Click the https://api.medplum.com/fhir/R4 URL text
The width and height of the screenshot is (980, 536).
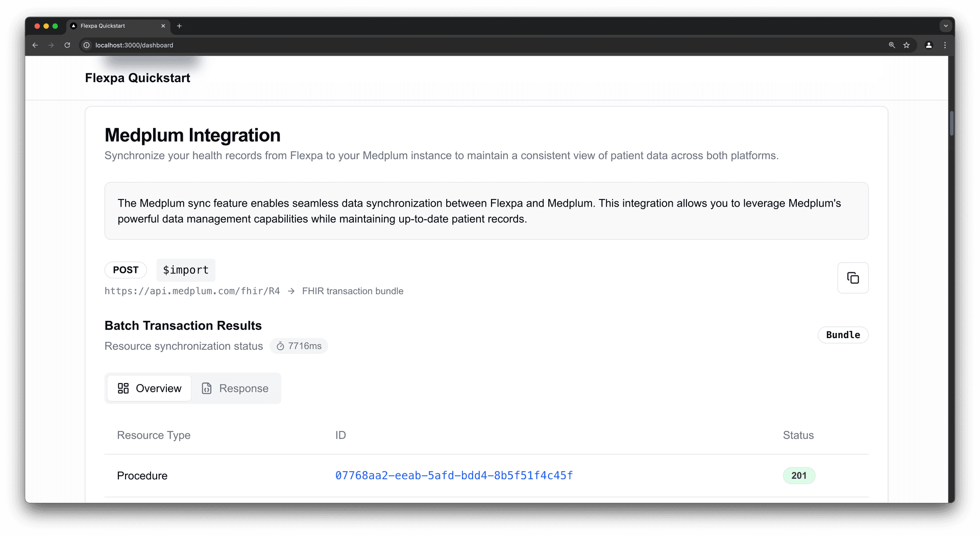[192, 291]
